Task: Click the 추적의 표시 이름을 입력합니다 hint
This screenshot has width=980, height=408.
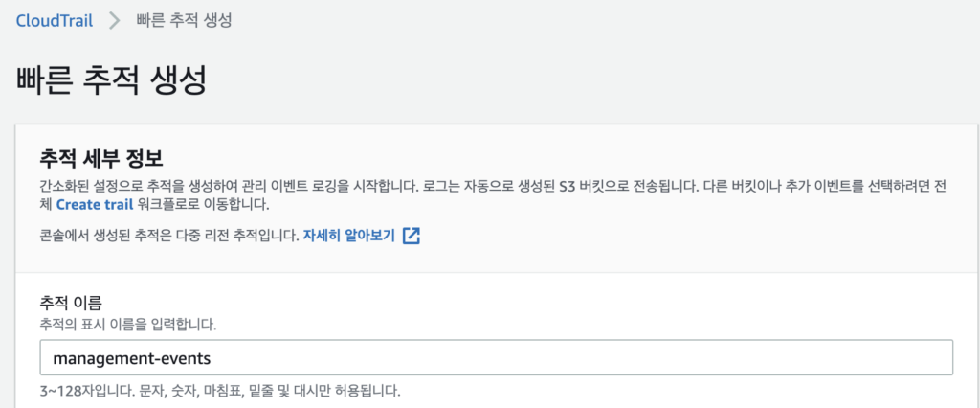Action: [128, 325]
